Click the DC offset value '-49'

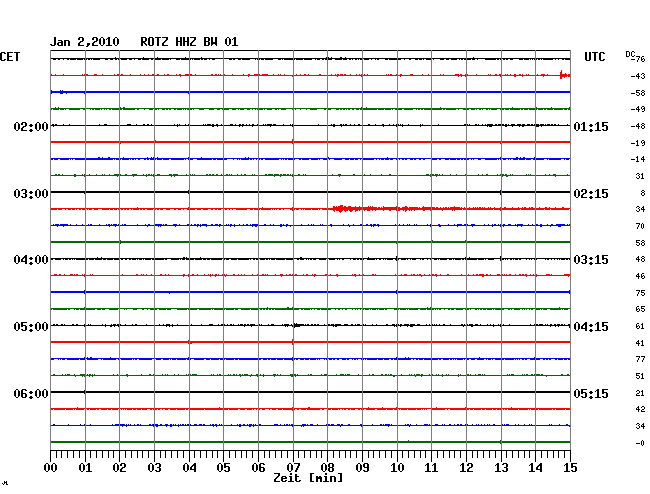pyautogui.click(x=638, y=109)
